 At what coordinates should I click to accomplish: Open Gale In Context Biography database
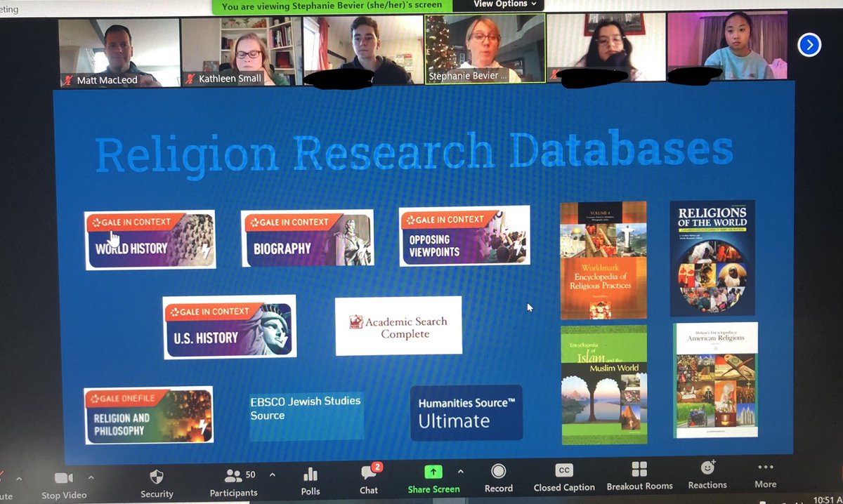(307, 239)
